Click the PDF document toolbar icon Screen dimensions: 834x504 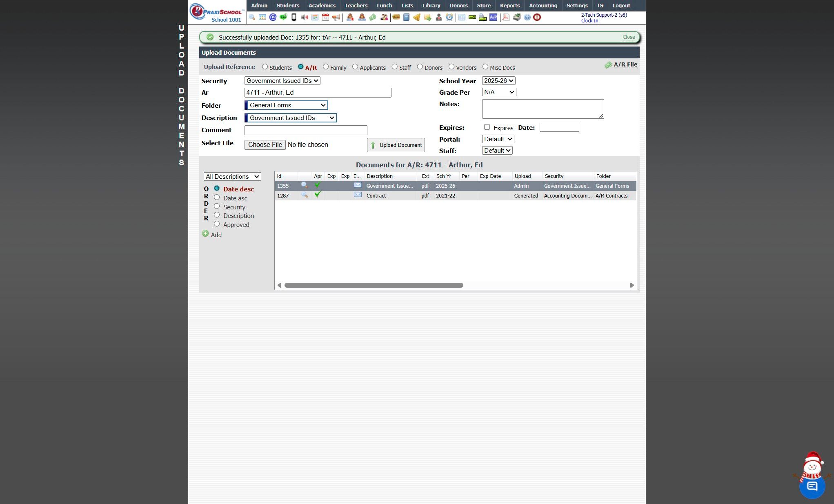coord(505,17)
